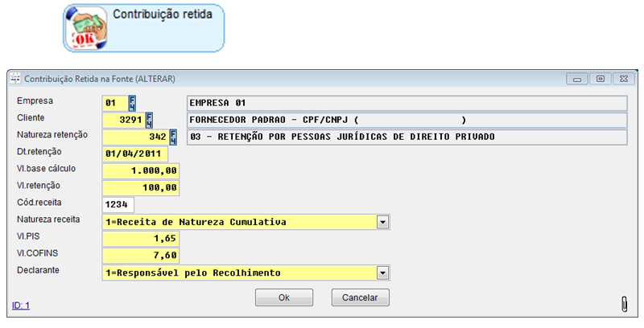Click the Vl.PIS value field
Viewport: 644px width, 328px height.
tap(141, 239)
